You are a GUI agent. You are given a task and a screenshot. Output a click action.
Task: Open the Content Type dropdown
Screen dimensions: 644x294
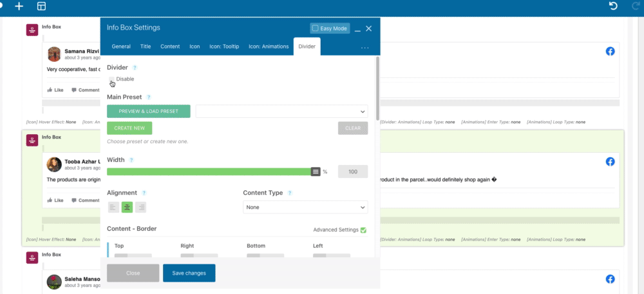pos(305,207)
